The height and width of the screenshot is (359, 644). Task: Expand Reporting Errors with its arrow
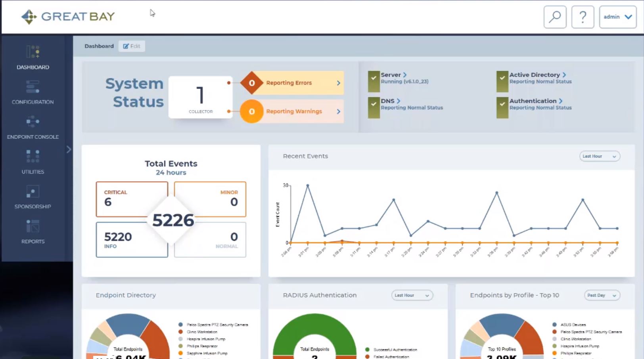point(338,83)
